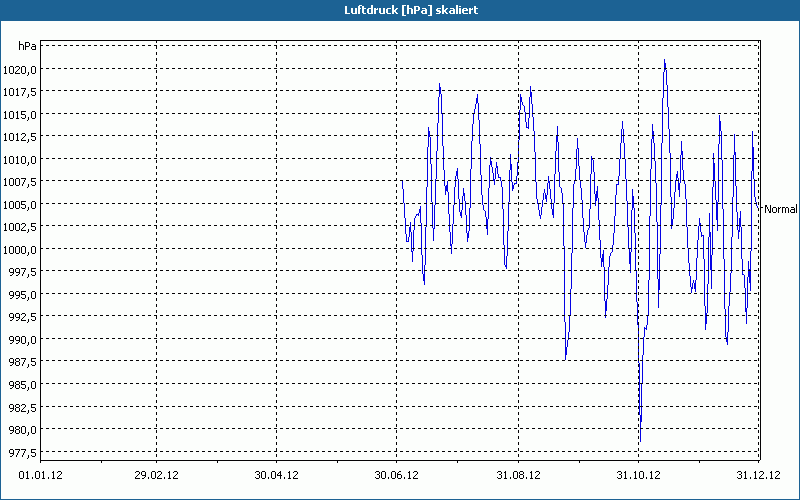Click the 30.06.12 date on x-axis
Screen dimensions: 800x500
tap(396, 476)
